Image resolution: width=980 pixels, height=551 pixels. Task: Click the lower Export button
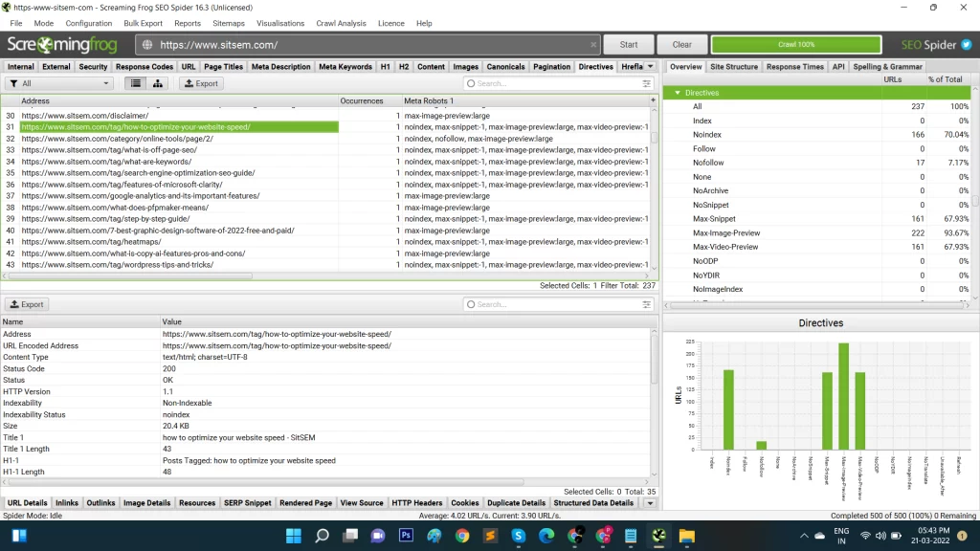27,304
